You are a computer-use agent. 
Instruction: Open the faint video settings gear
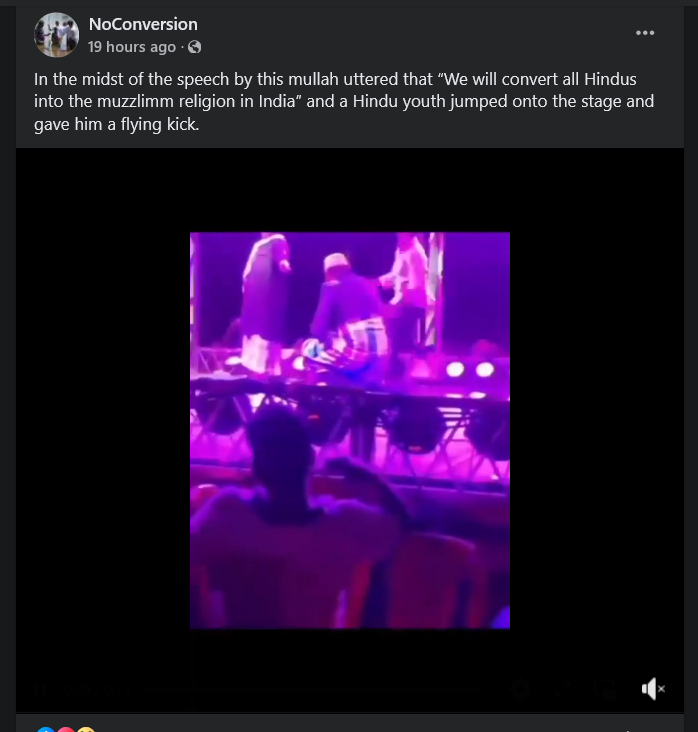pos(520,688)
